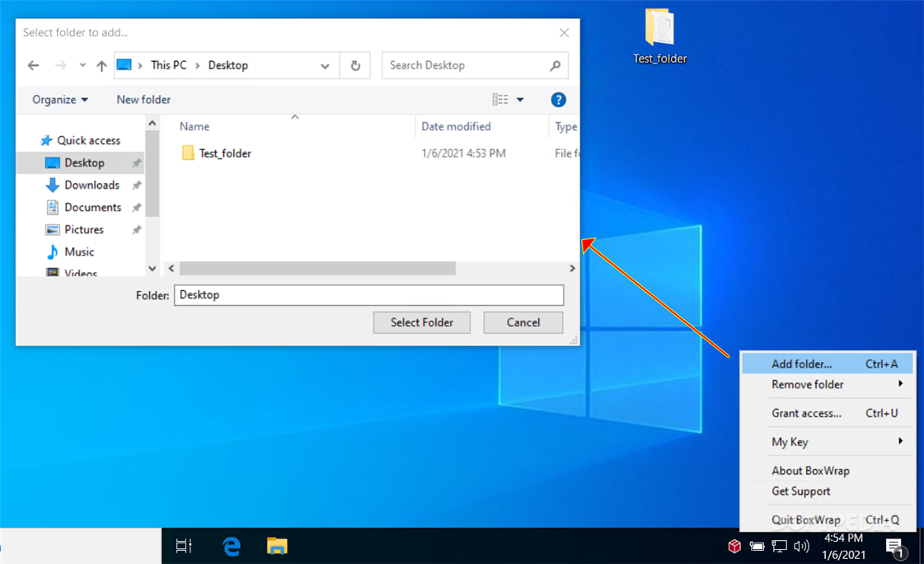Click the Cancel button
Screen dimensions: 924x564
[523, 322]
